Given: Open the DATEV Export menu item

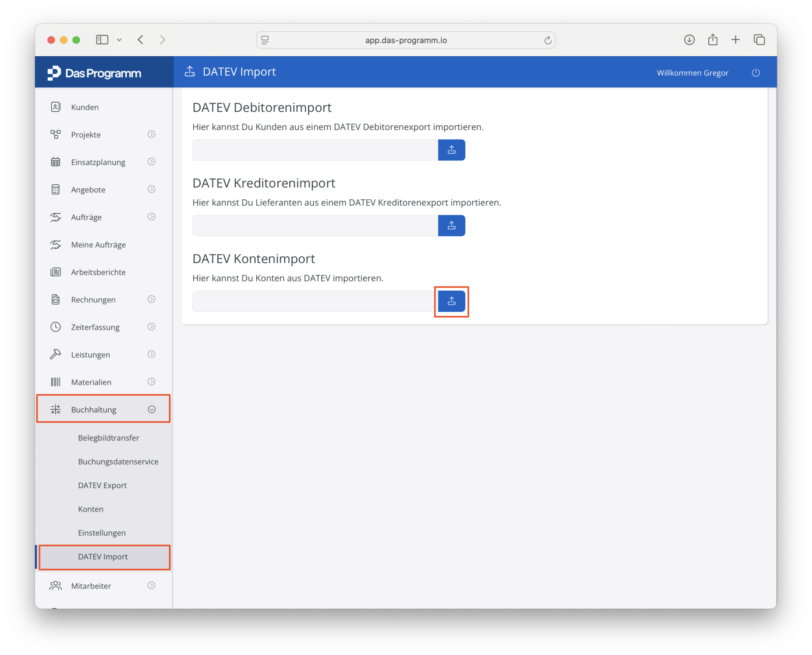Looking at the screenshot, I should (x=102, y=485).
